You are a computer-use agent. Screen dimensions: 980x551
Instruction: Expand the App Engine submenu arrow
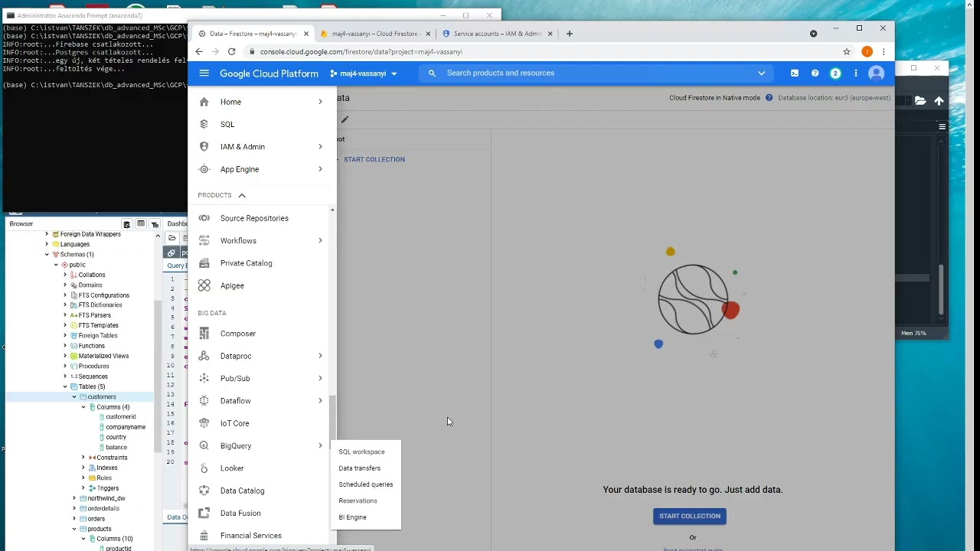320,169
